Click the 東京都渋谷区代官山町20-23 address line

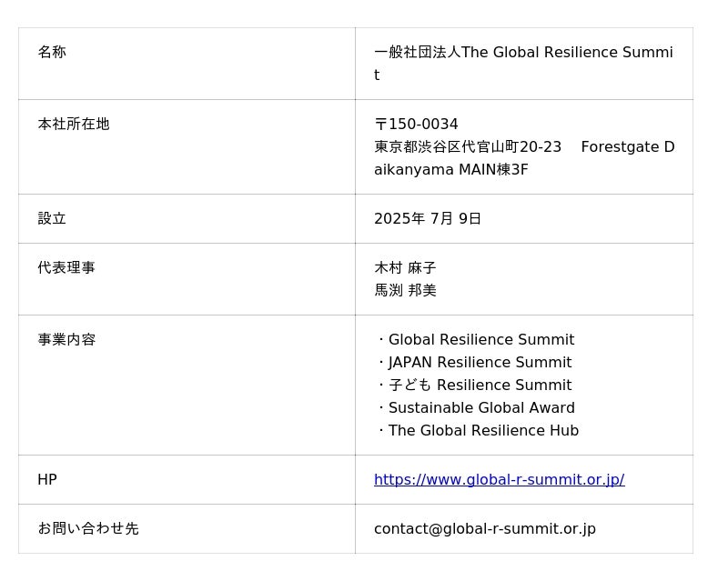[468, 146]
